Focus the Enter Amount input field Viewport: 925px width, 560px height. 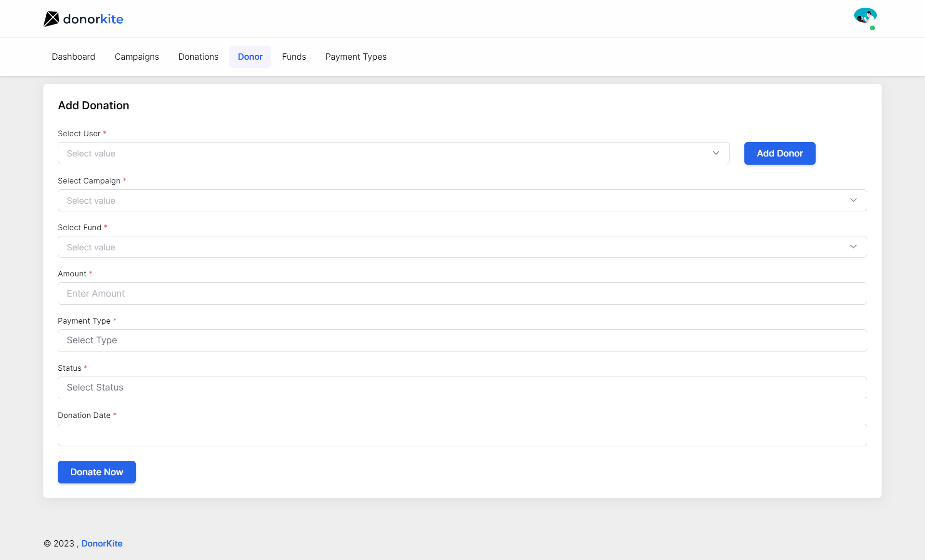pos(462,293)
